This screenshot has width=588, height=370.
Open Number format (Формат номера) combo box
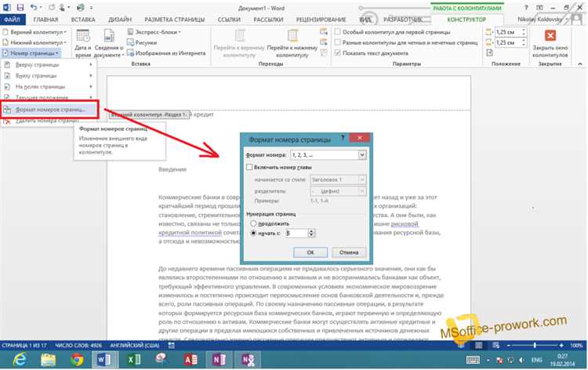pyautogui.click(x=328, y=155)
